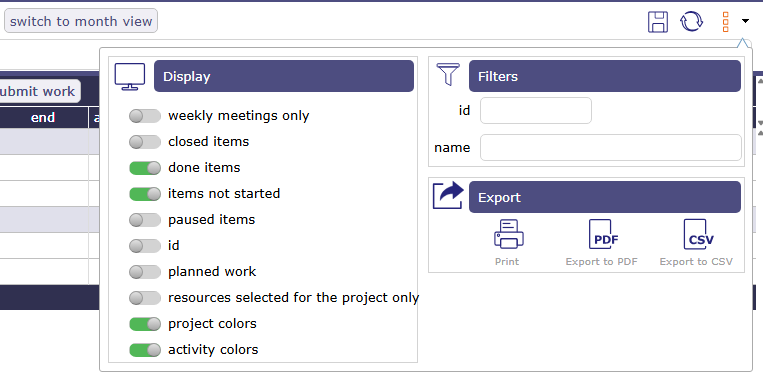Screen dimensions: 763x384
Task: Disable the done items toggle
Action: click(x=145, y=168)
